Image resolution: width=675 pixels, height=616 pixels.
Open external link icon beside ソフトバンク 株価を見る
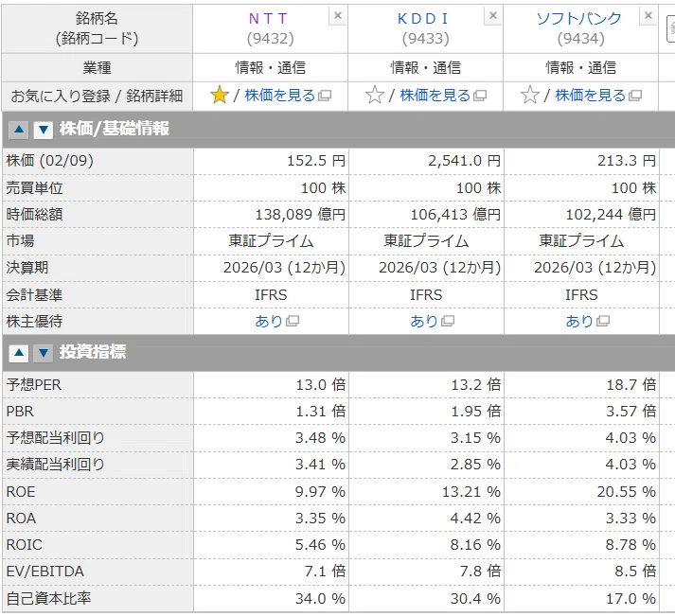(x=635, y=96)
